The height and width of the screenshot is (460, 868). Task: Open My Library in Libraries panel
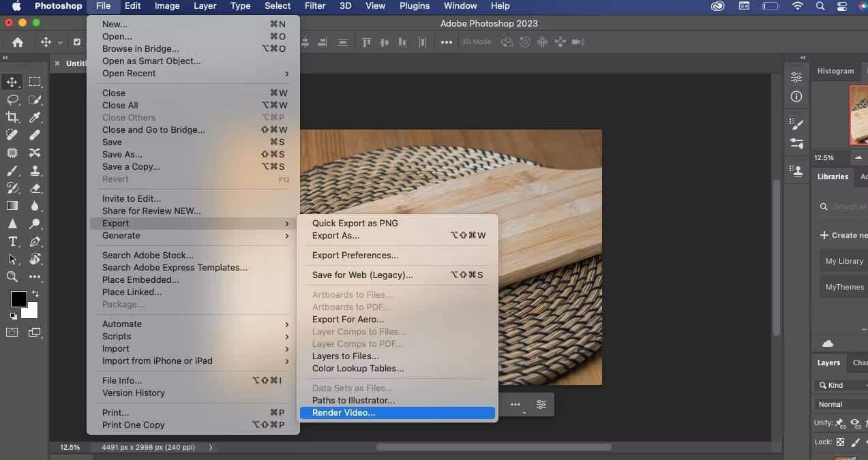(x=843, y=261)
